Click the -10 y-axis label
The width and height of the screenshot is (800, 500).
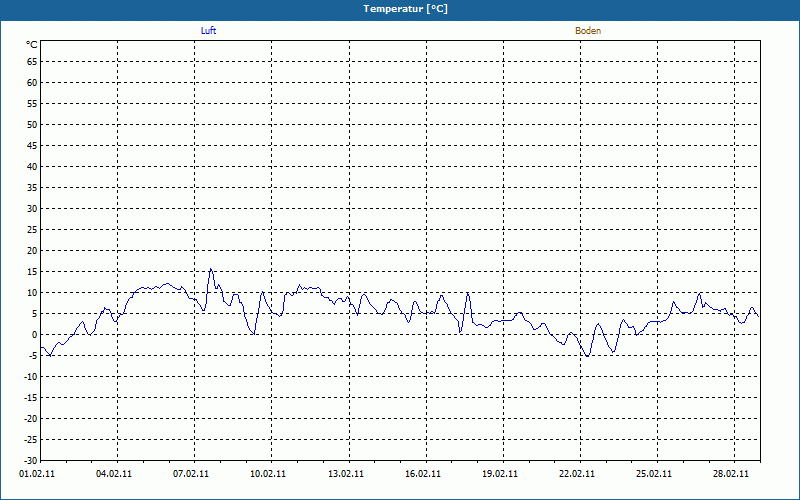point(31,377)
